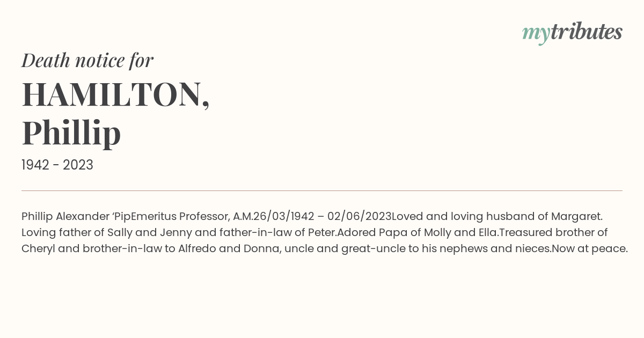Click the "tributes" part of the logo

587,32
